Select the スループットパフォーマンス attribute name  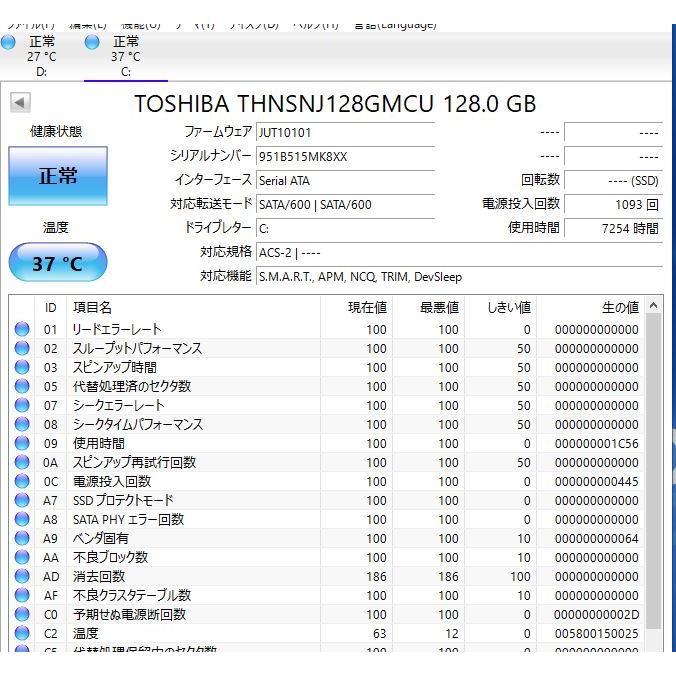[x=138, y=348]
